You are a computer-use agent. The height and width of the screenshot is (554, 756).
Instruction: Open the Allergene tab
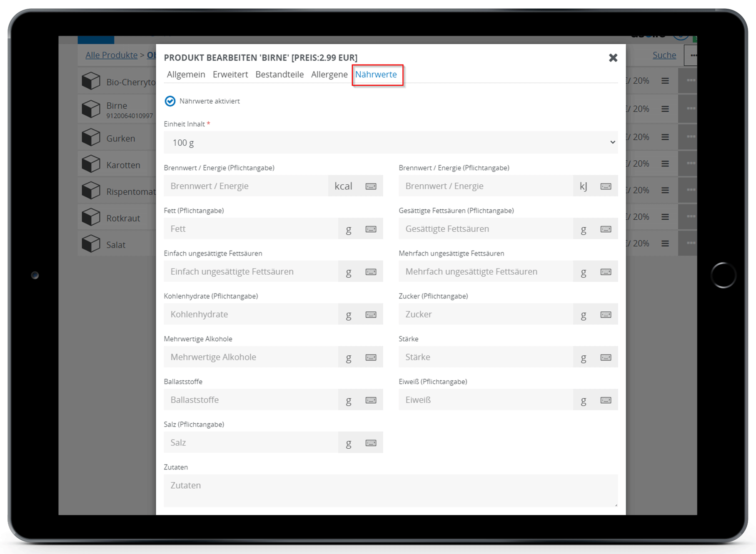[x=329, y=75]
